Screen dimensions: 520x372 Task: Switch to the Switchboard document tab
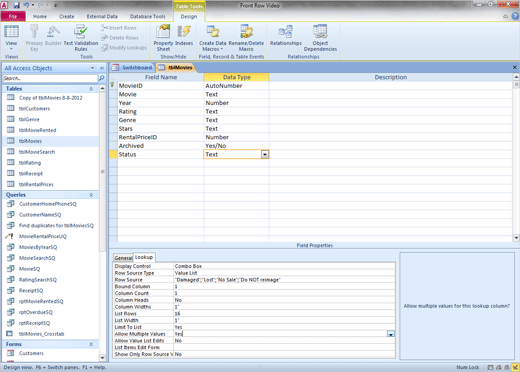pyautogui.click(x=132, y=68)
